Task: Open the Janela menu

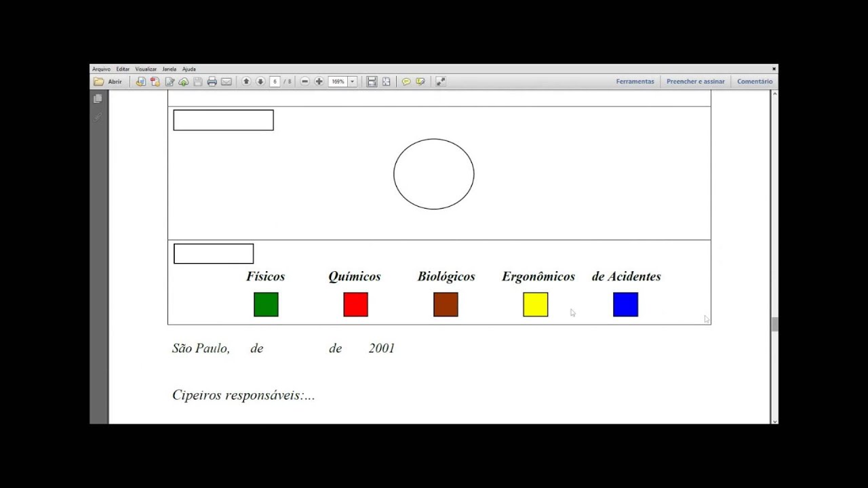Action: [170, 69]
